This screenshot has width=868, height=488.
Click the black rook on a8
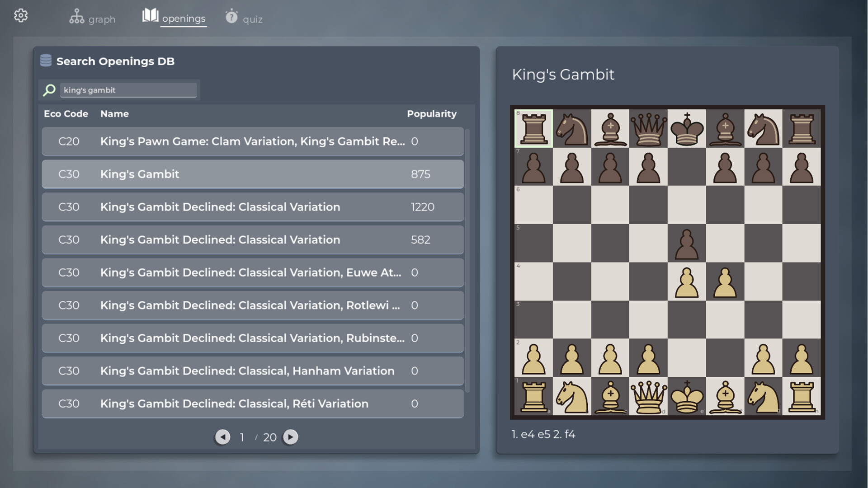[533, 129]
